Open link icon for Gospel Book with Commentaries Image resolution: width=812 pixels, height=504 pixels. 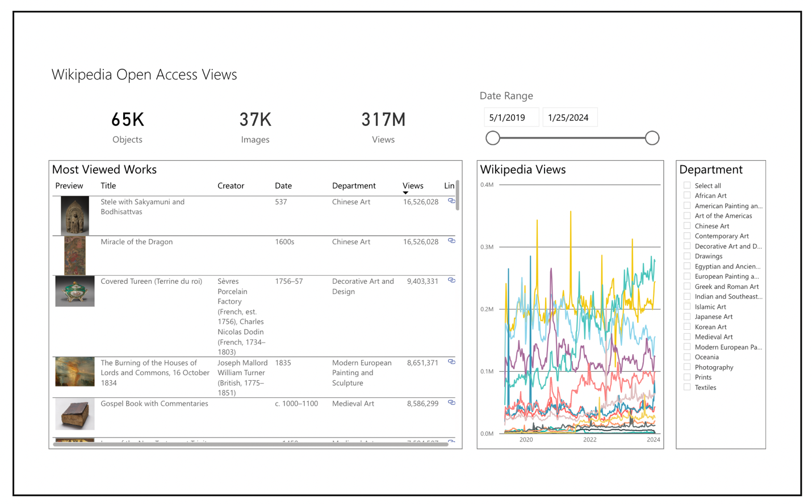coord(451,402)
